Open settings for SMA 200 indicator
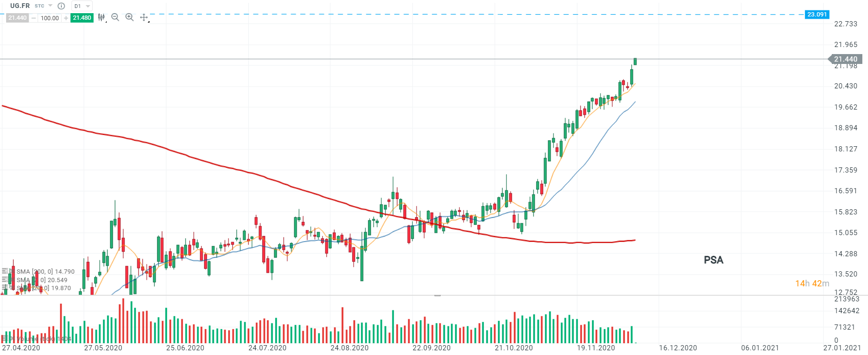Image resolution: width=868 pixels, height=355 pixels. tap(5, 271)
